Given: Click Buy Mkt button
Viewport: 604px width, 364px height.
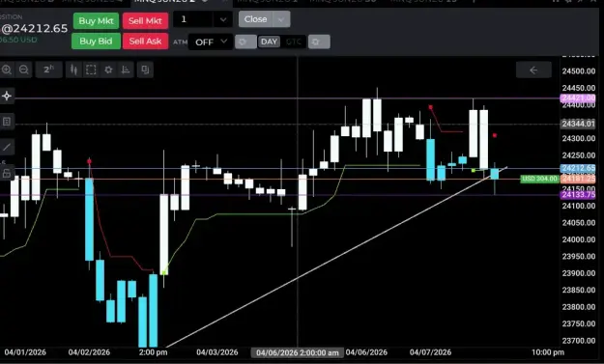Looking at the screenshot, I should (96, 21).
